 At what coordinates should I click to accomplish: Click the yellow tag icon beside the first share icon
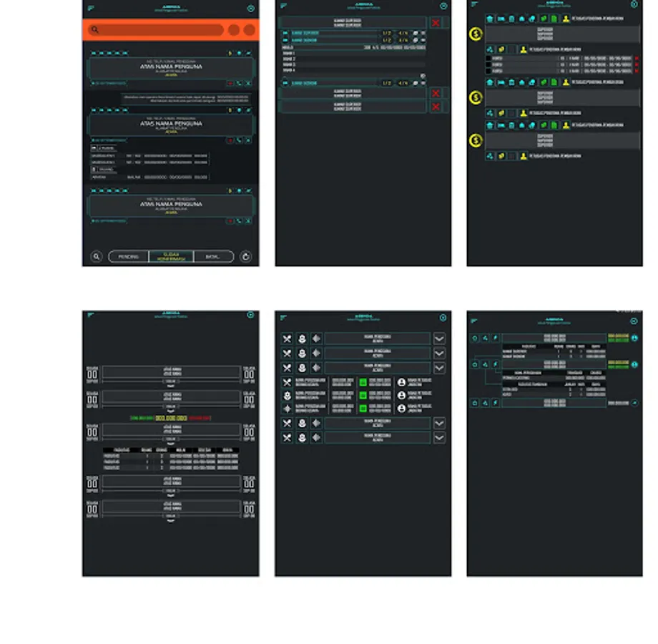coord(501,49)
